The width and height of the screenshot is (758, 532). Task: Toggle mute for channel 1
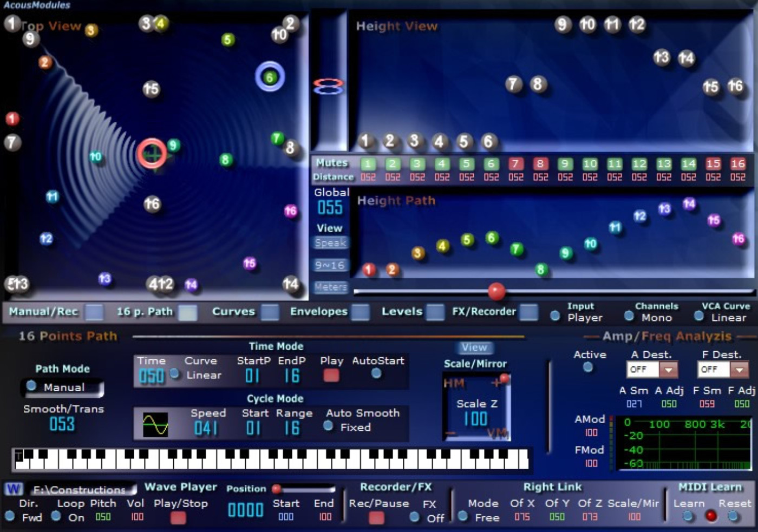tap(368, 164)
